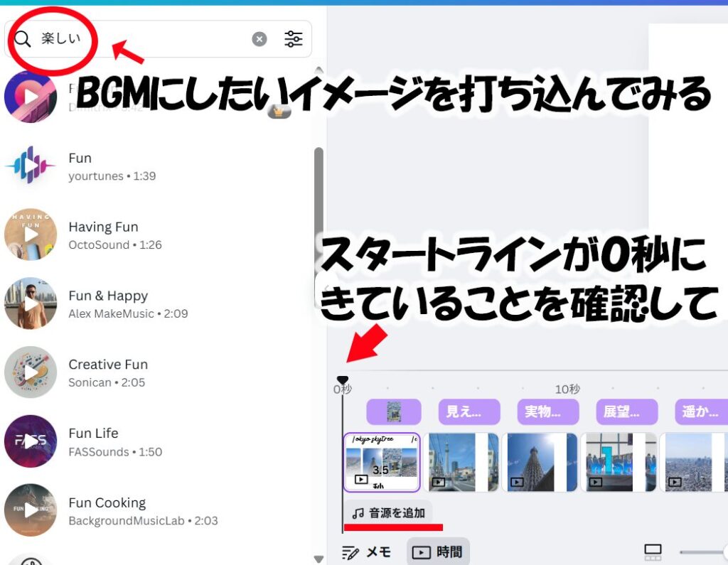Click the search input with 楽しい
The height and width of the screenshot is (565, 728).
click(x=158, y=39)
